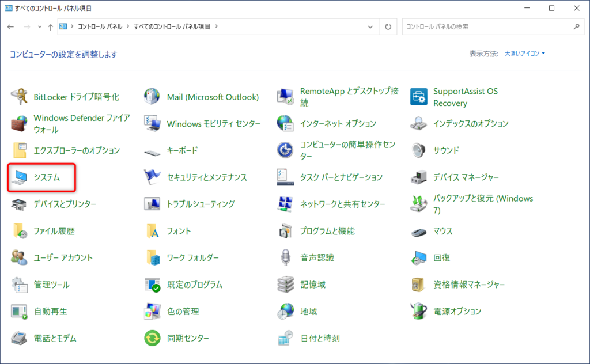The width and height of the screenshot is (590, 364).
Task: Expand the address bar history dropdown arrow
Action: click(370, 26)
